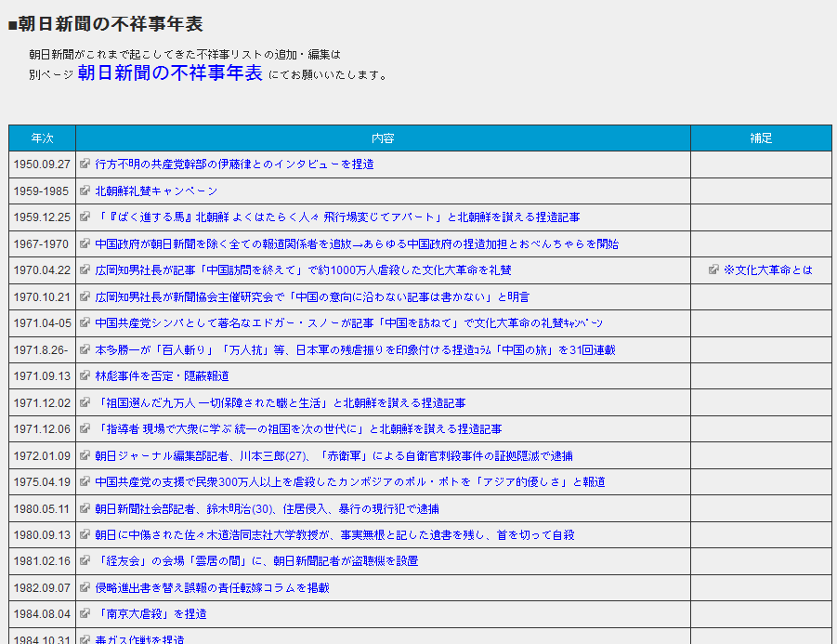837x644 pixels.
Task: Click the edit icon in the 1980.09.13 row
Action: point(85,533)
